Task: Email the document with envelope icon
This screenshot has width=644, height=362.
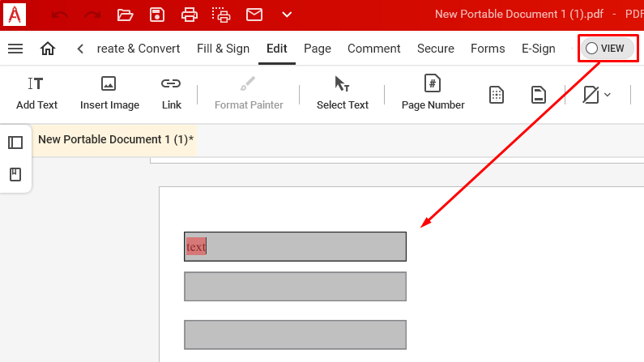Action: click(254, 15)
